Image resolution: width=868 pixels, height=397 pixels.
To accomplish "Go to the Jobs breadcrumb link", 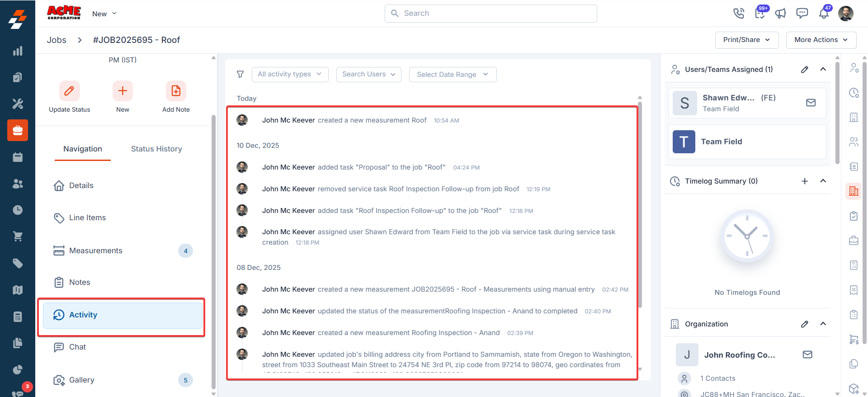I will 57,40.
